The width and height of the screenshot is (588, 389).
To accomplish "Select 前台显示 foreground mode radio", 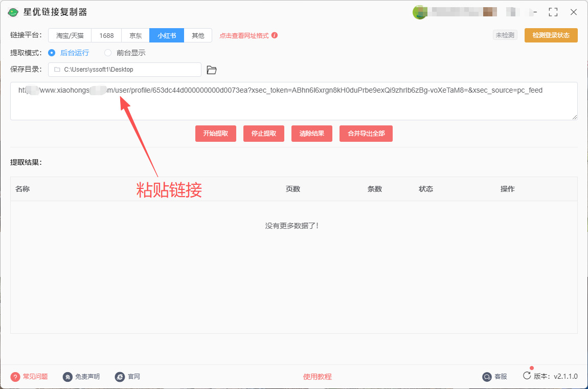I will (108, 53).
